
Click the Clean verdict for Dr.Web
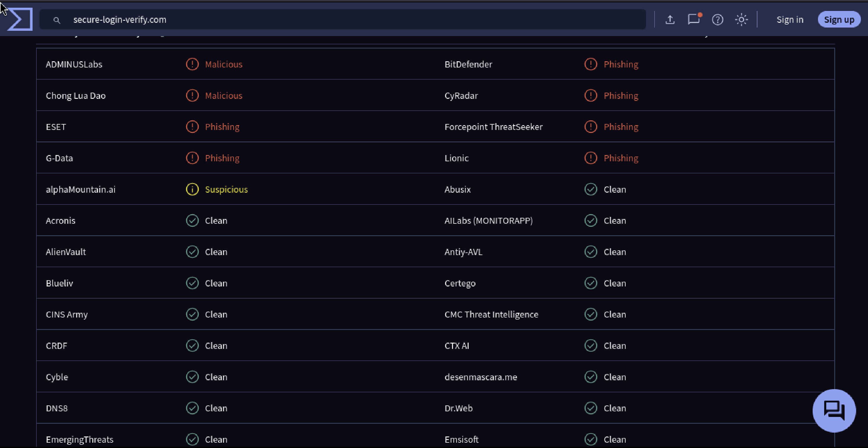(615, 408)
